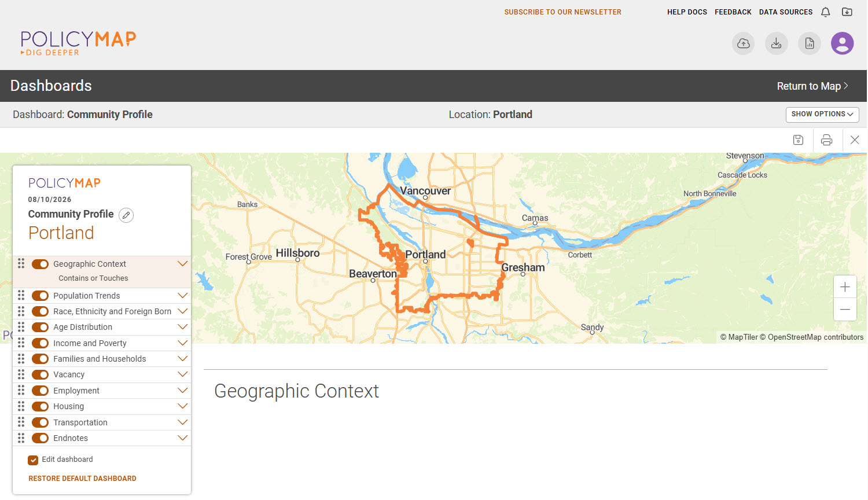Image resolution: width=868 pixels, height=500 pixels.
Task: Expand the Families and Households chevron
Action: click(x=183, y=359)
